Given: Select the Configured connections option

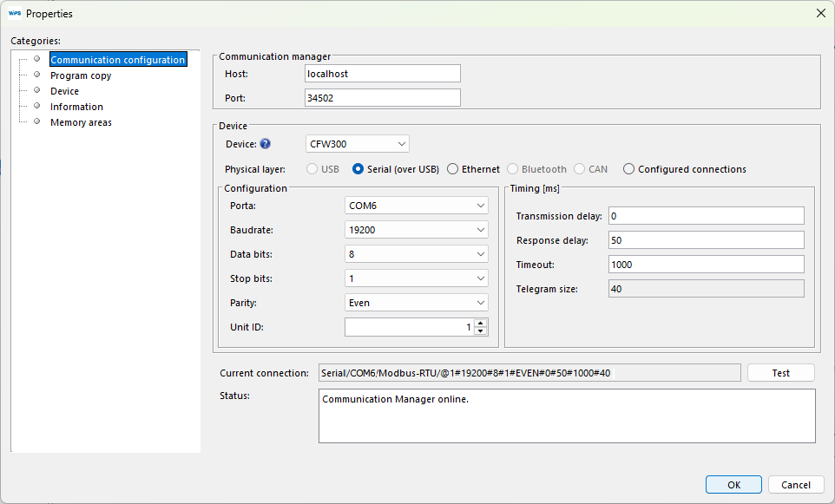Looking at the screenshot, I should (628, 168).
